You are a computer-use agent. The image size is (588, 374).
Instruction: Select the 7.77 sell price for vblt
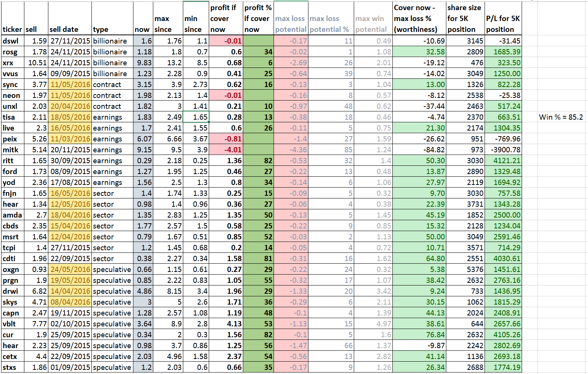pos(36,324)
